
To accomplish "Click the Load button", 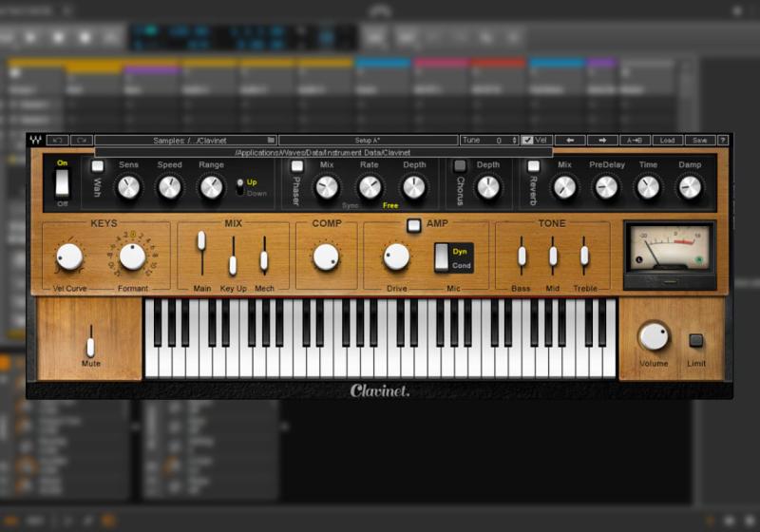I will (667, 140).
